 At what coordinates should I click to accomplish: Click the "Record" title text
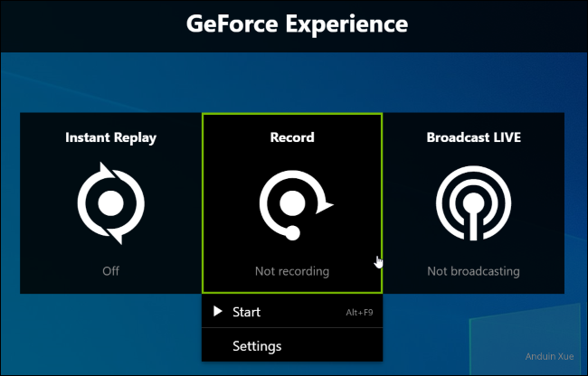point(291,137)
